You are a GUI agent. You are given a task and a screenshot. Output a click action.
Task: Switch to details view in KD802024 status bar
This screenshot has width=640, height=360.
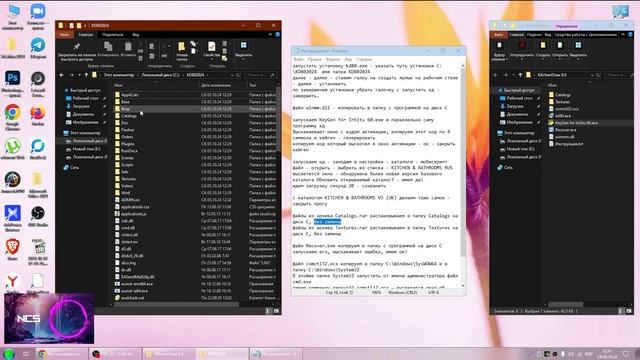point(268,311)
